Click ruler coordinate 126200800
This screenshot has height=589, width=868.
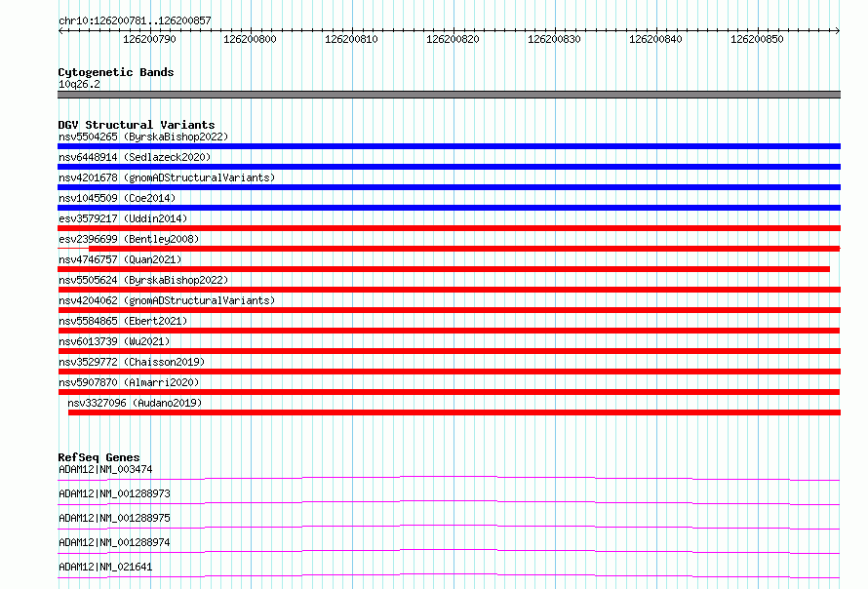tap(250, 39)
